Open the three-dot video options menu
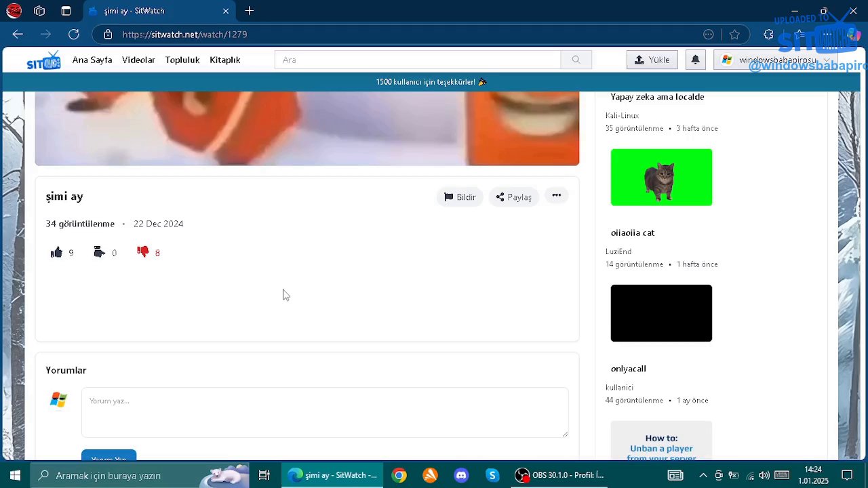This screenshot has width=868, height=488. [x=556, y=196]
